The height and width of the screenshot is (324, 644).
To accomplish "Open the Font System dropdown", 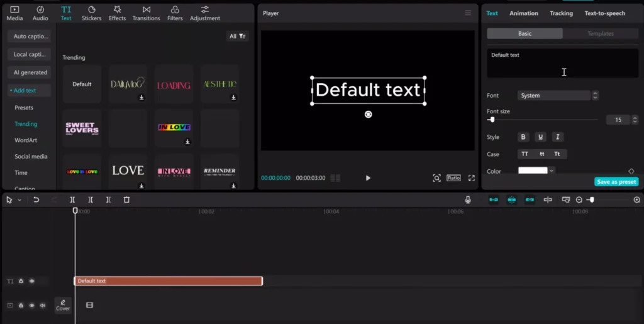I will point(553,95).
